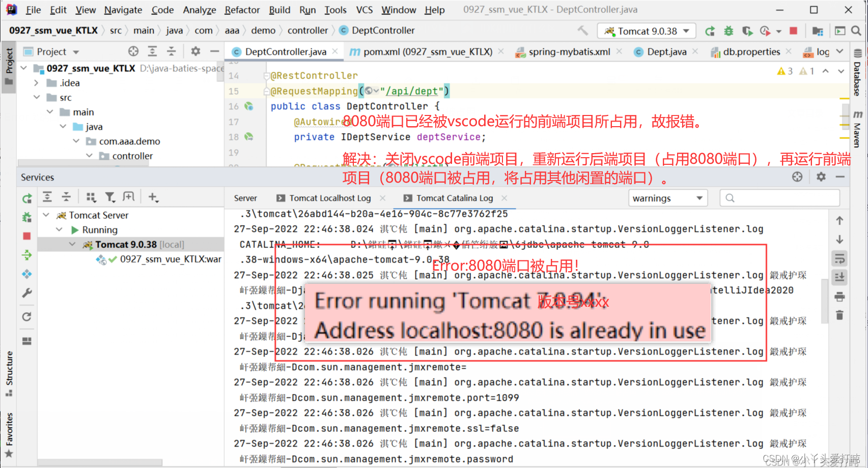
Task: Click the Build project hammer icon
Action: point(583,31)
